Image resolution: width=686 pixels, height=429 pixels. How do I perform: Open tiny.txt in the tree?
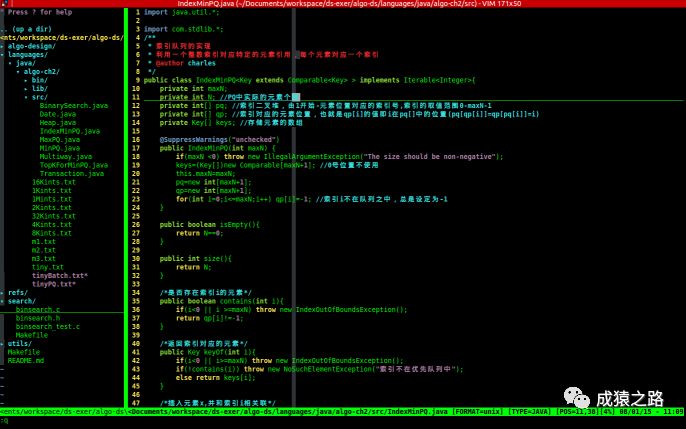click(47, 267)
